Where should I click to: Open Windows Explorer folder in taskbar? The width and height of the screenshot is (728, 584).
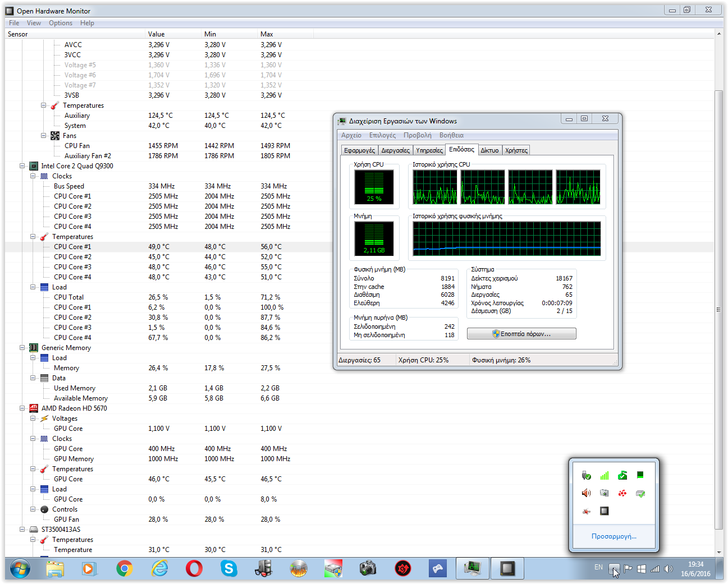click(55, 569)
